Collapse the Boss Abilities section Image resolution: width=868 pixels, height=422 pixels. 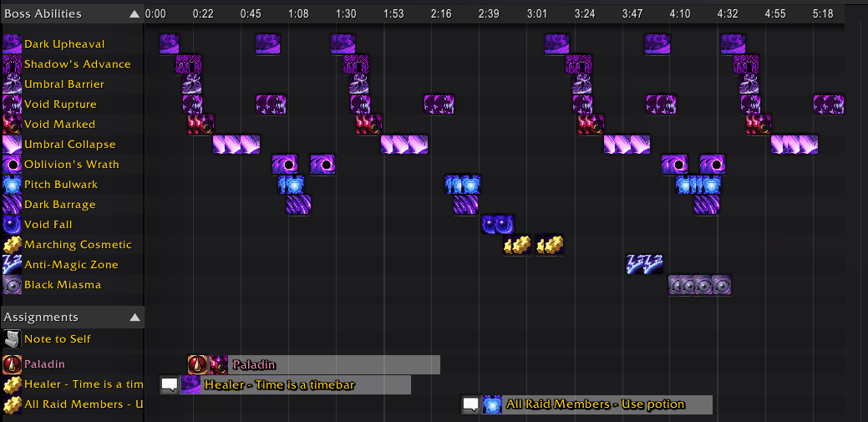point(135,14)
